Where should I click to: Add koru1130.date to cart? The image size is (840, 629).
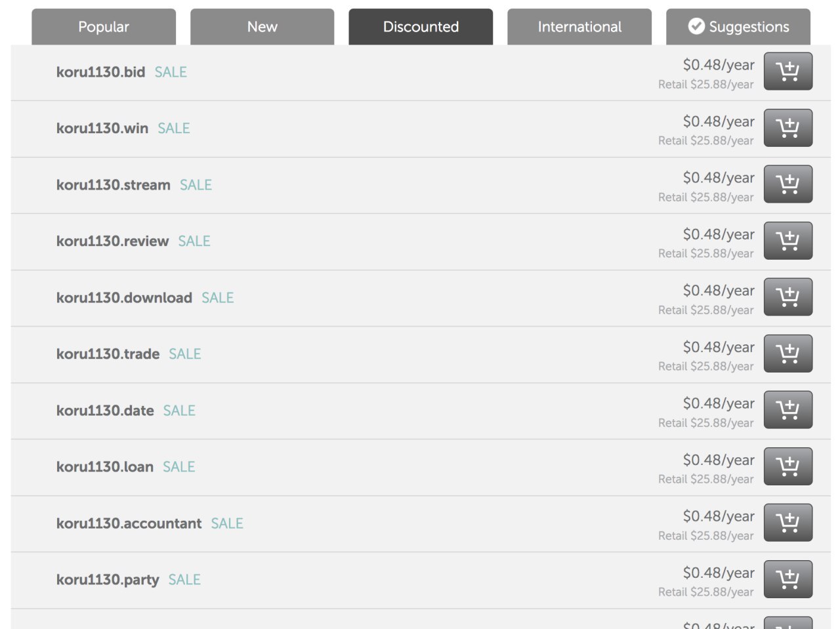tap(788, 410)
